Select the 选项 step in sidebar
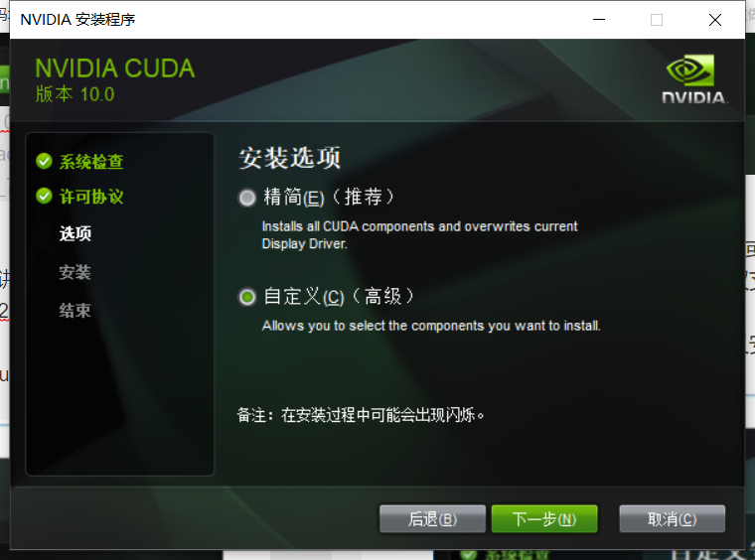This screenshot has height=560, width=755. tap(75, 233)
